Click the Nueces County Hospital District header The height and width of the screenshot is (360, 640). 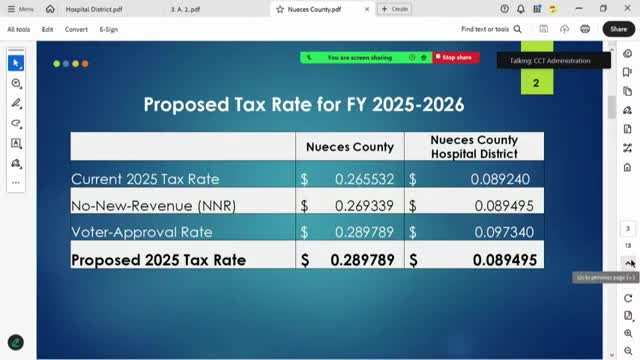pyautogui.click(x=474, y=147)
